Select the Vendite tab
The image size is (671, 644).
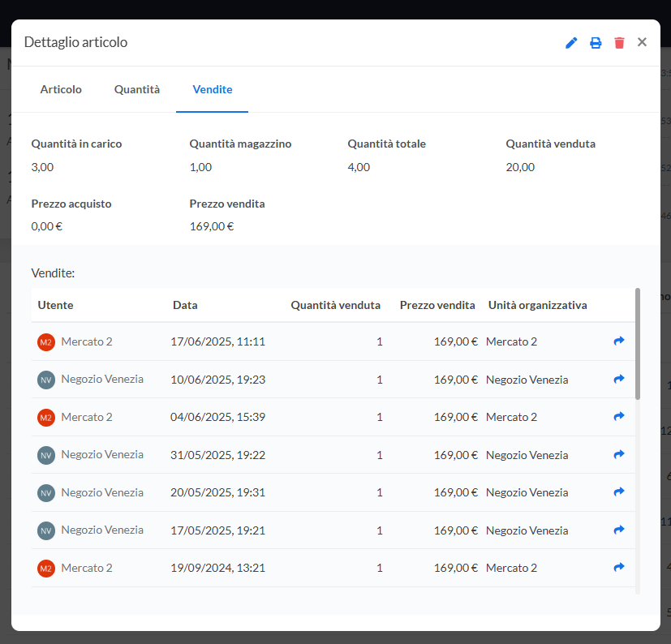click(x=213, y=89)
